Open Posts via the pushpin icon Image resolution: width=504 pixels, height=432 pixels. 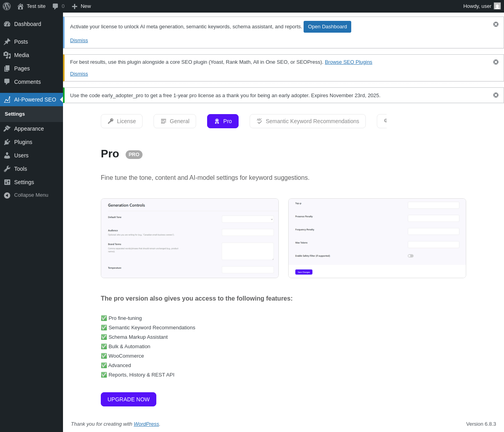7,42
